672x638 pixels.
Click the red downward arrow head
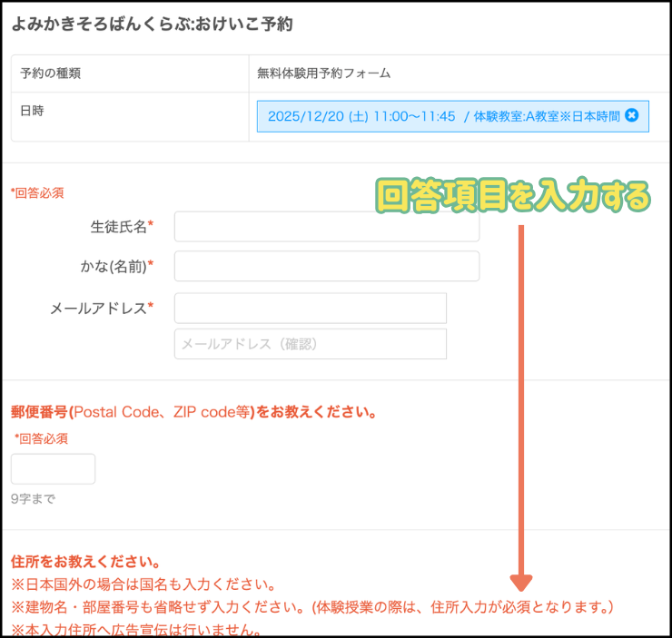click(521, 582)
